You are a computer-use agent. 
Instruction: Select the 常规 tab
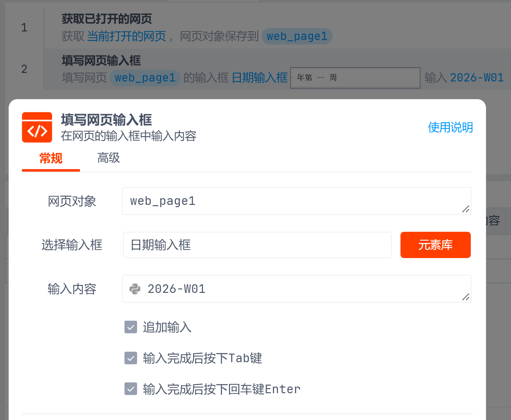(51, 158)
